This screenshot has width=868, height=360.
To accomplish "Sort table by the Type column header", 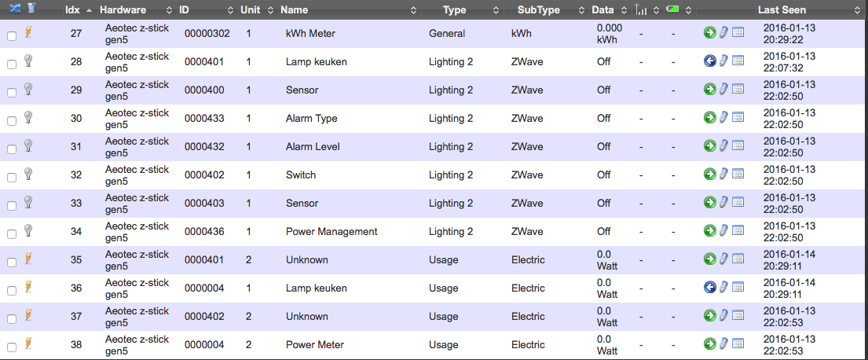I will coord(454,10).
